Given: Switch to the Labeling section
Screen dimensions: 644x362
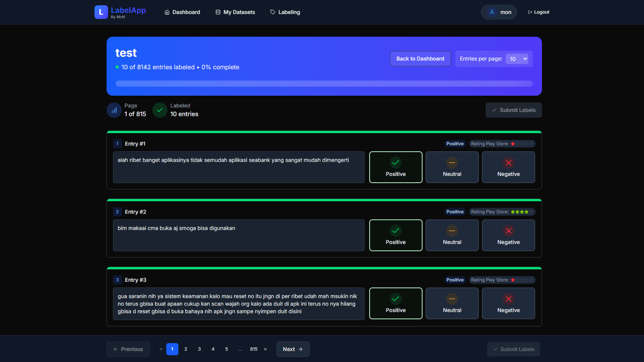Looking at the screenshot, I should coord(289,12).
